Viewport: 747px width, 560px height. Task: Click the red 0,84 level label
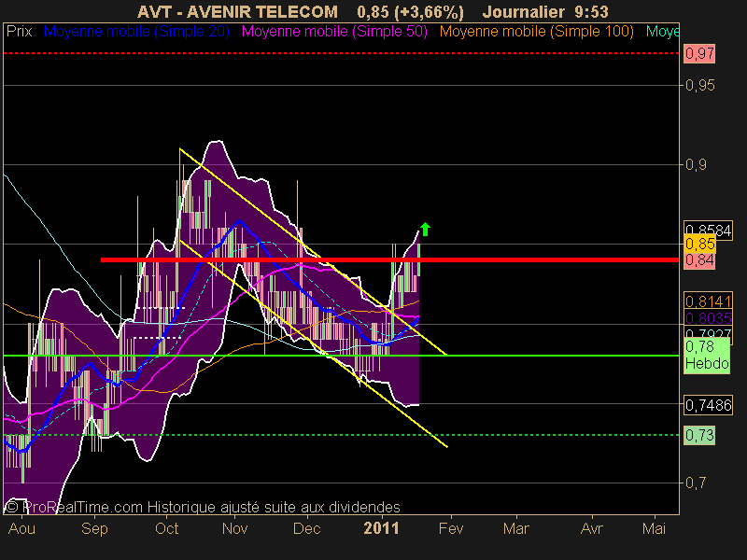tap(699, 260)
